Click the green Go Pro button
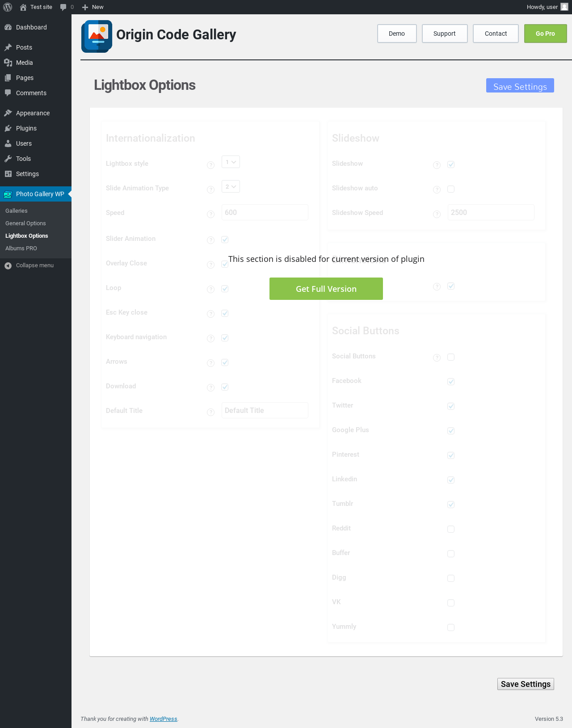572x728 pixels. (x=546, y=34)
